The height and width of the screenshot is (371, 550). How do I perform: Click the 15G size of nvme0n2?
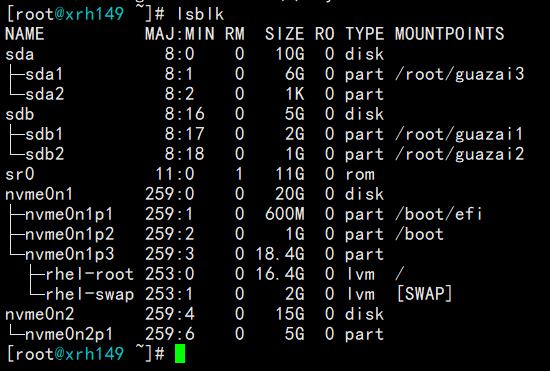[x=290, y=314]
